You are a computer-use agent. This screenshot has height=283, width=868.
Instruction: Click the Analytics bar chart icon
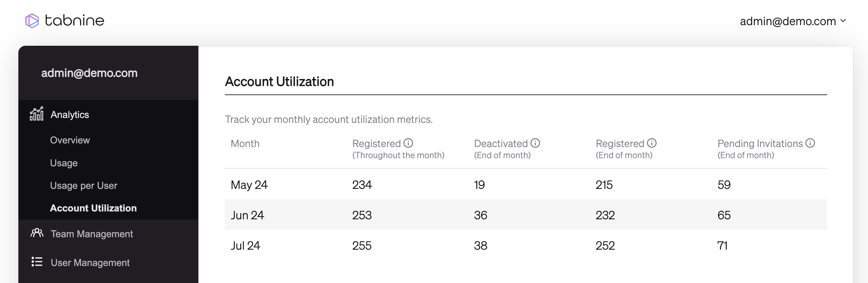pos(36,114)
